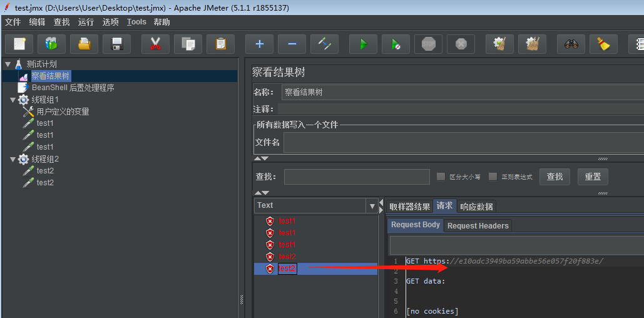The height and width of the screenshot is (318, 644).
Task: Click the 查找 search button
Action: pos(555,177)
